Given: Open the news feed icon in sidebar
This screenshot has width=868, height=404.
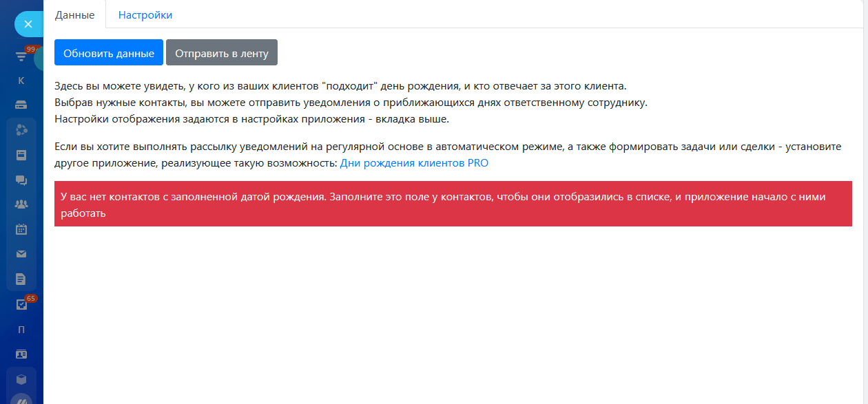Looking at the screenshot, I should point(21,155).
